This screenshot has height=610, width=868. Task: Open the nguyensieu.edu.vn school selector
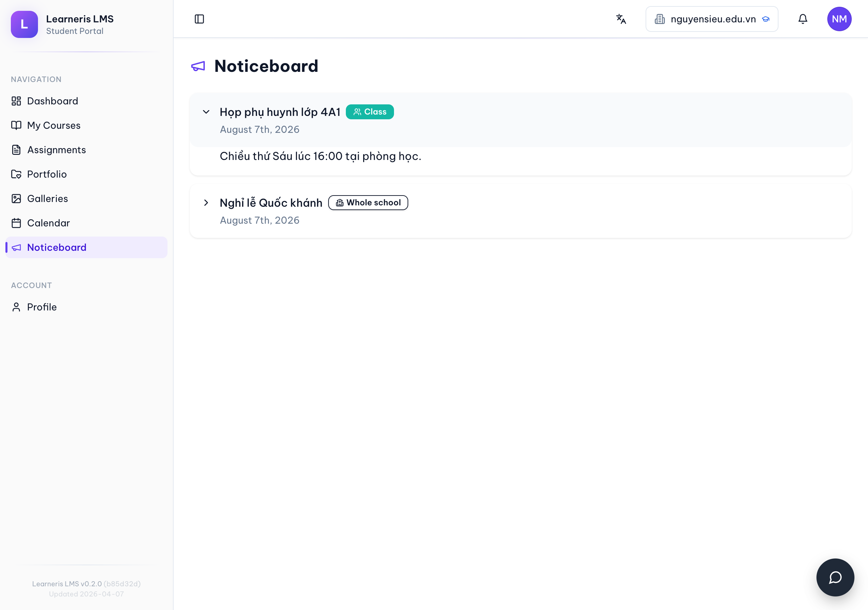click(711, 19)
